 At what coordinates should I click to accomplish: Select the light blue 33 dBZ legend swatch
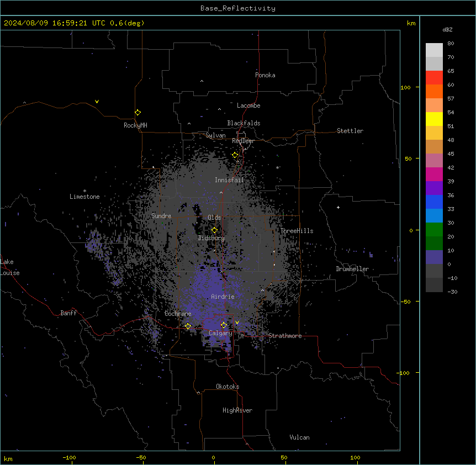[434, 215]
